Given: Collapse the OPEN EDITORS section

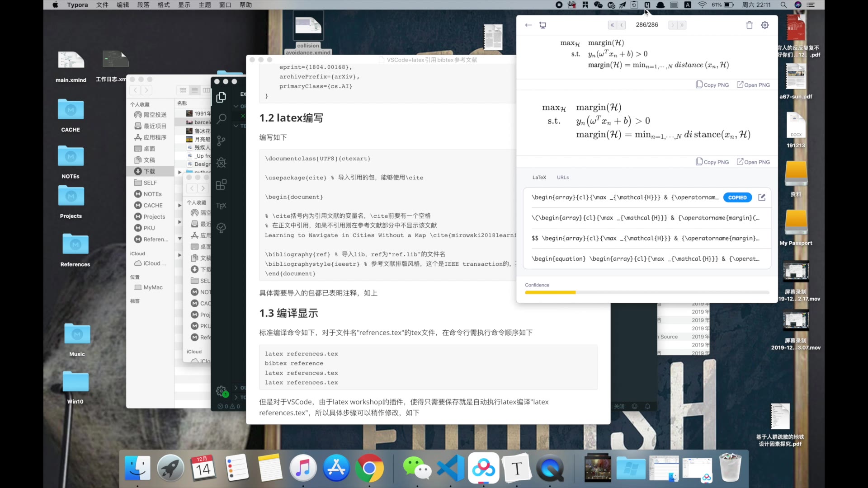Looking at the screenshot, I should 240,106.
